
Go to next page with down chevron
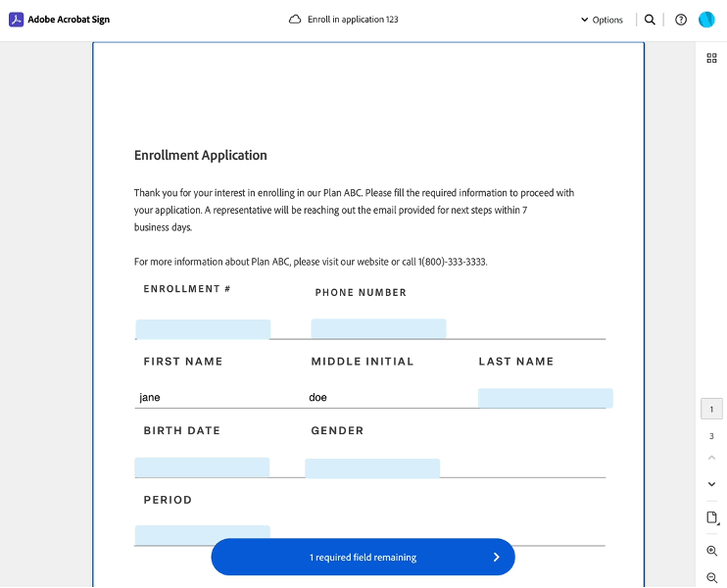click(712, 484)
